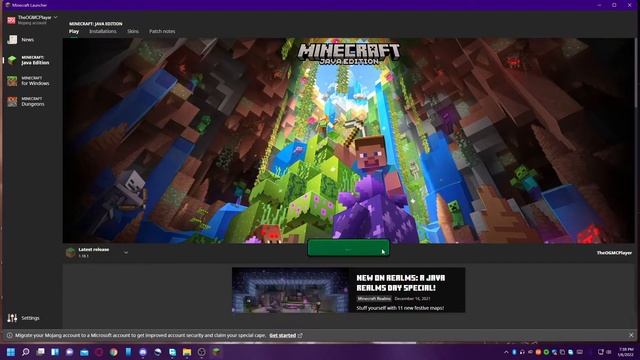Open the Latest release version dropdown
This screenshot has height=360, width=640.
[126, 253]
